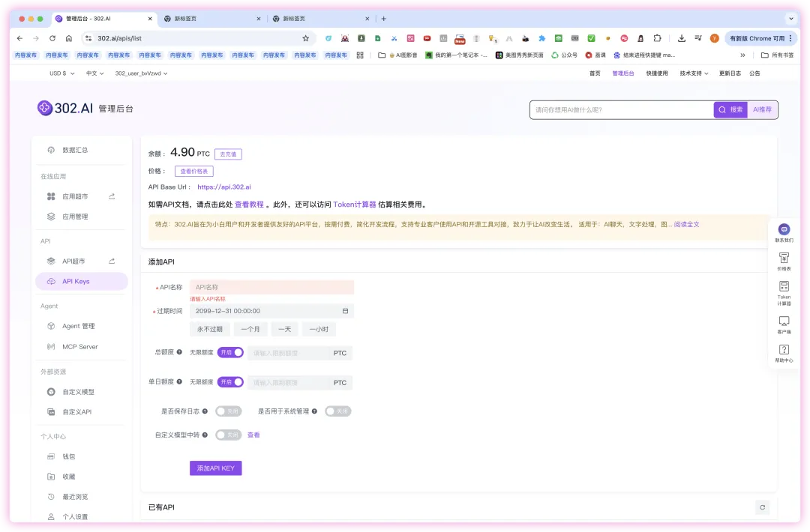This screenshot has height=532, width=810.
Task: Open a new browser tab
Action: click(x=383, y=19)
